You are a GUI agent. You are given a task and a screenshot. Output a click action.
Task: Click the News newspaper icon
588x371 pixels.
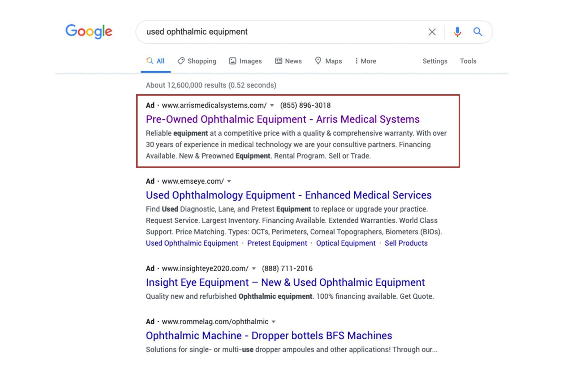(279, 61)
